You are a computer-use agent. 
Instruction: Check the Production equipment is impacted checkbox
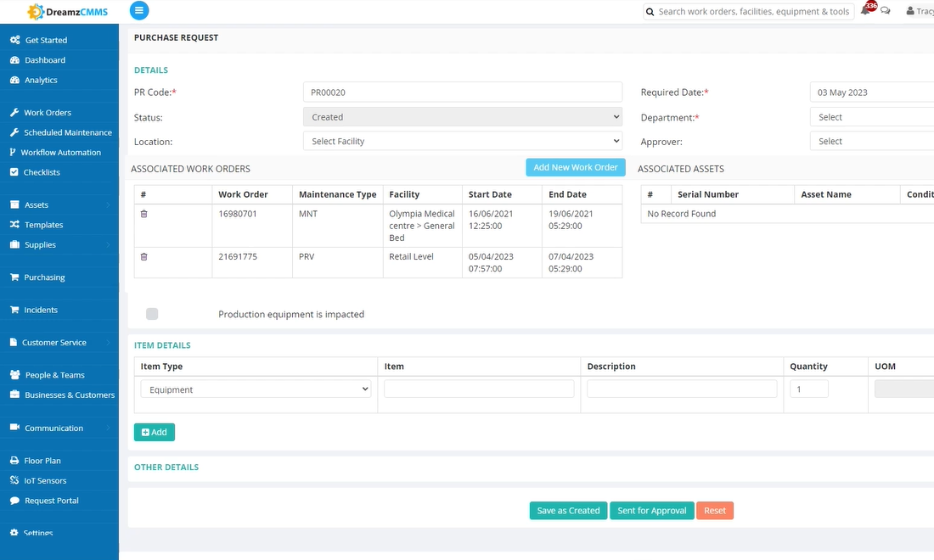pyautogui.click(x=151, y=313)
